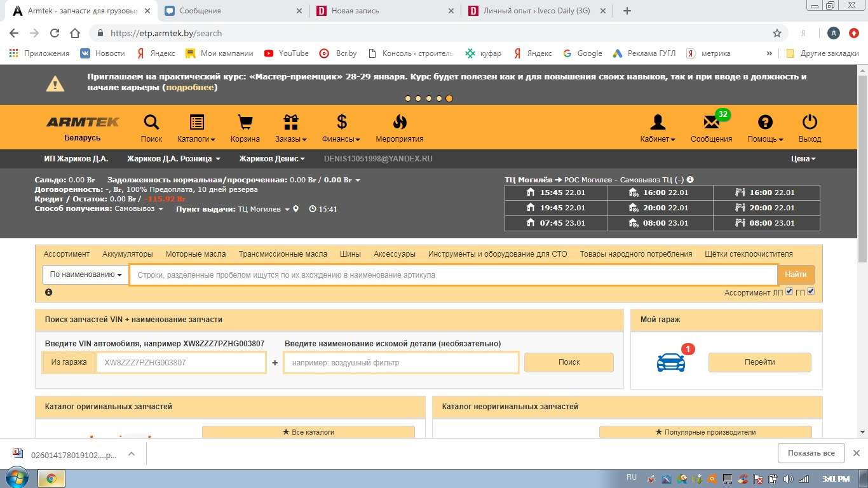Click the info icon under search type
Screen dimensions: 868x488
(x=49, y=292)
